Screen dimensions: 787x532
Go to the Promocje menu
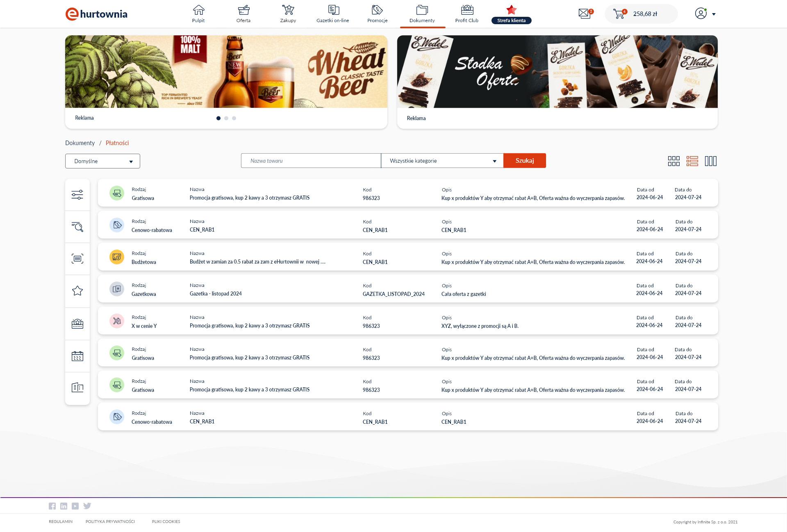click(x=377, y=14)
